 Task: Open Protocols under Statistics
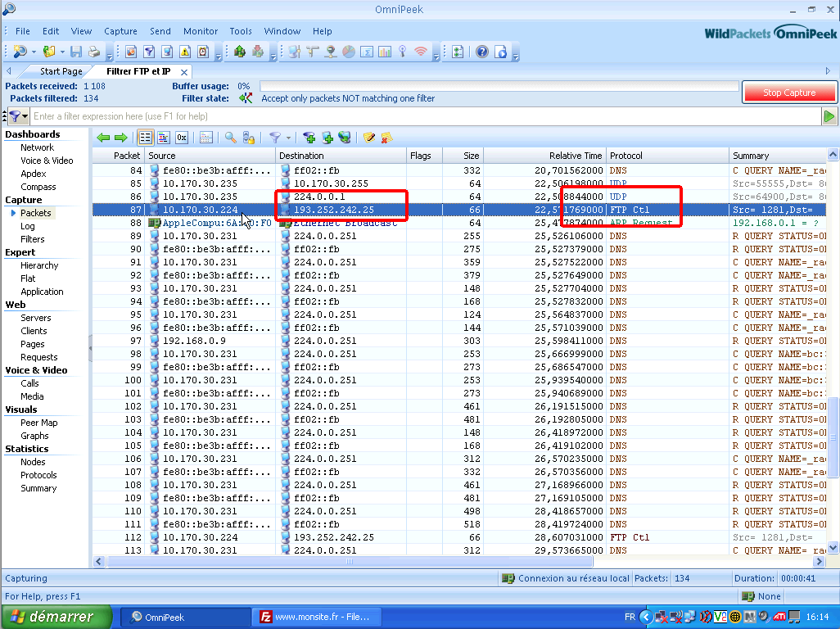coord(38,475)
